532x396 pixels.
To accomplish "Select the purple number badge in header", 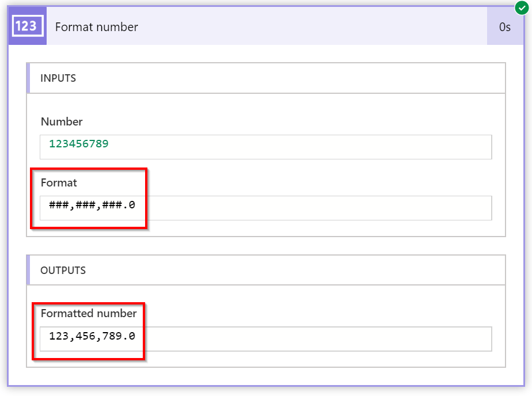I will (26, 26).
